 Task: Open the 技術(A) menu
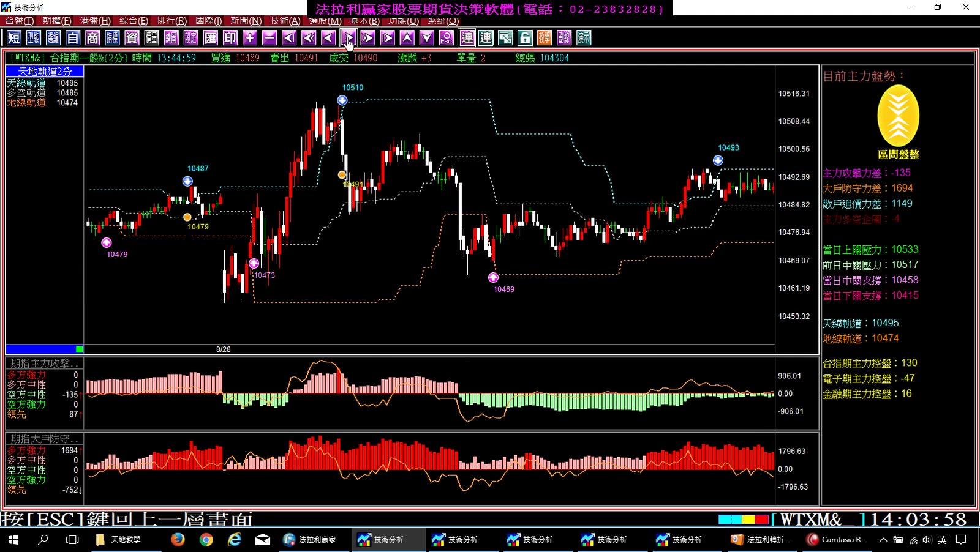[x=285, y=21]
